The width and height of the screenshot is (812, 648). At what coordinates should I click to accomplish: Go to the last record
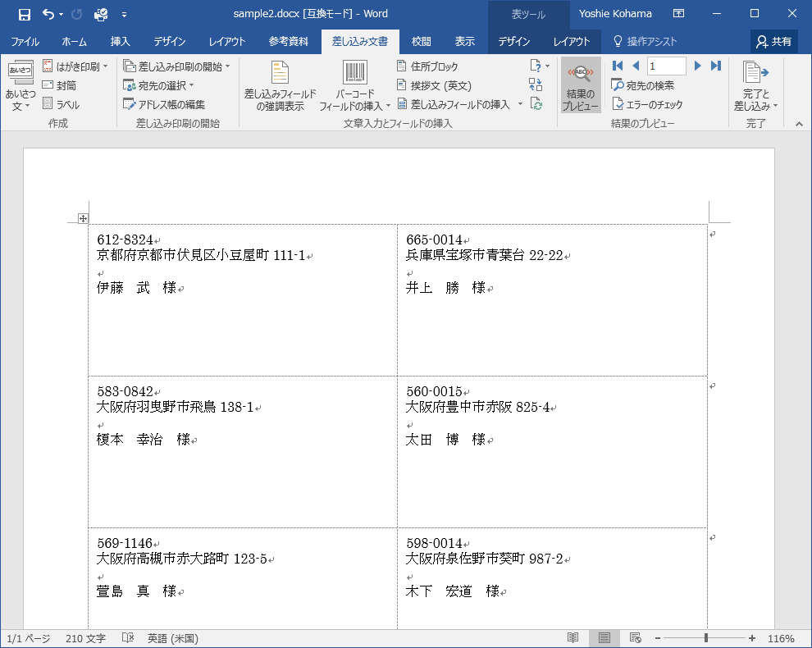coord(716,66)
